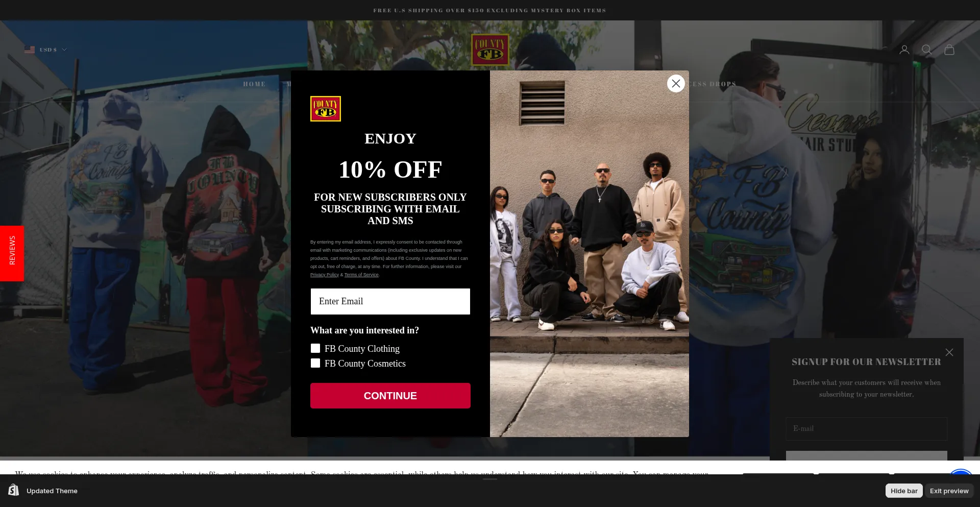The height and width of the screenshot is (507, 980).
Task: Open the account login icon
Action: click(904, 50)
